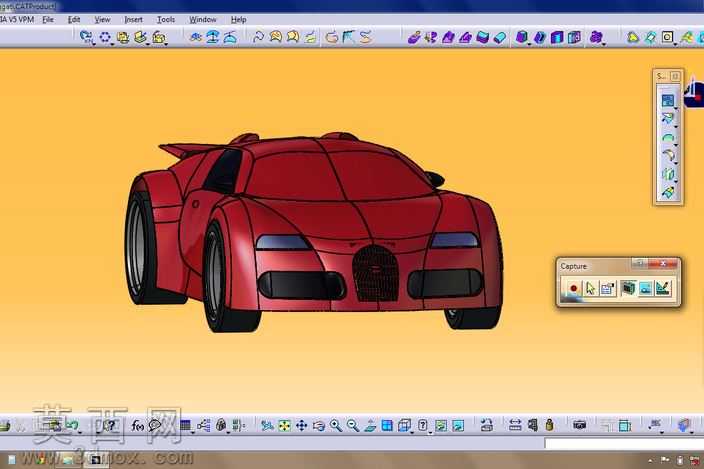The height and width of the screenshot is (469, 704).
Task: Expand arrow beside design table icon
Action: point(193,433)
